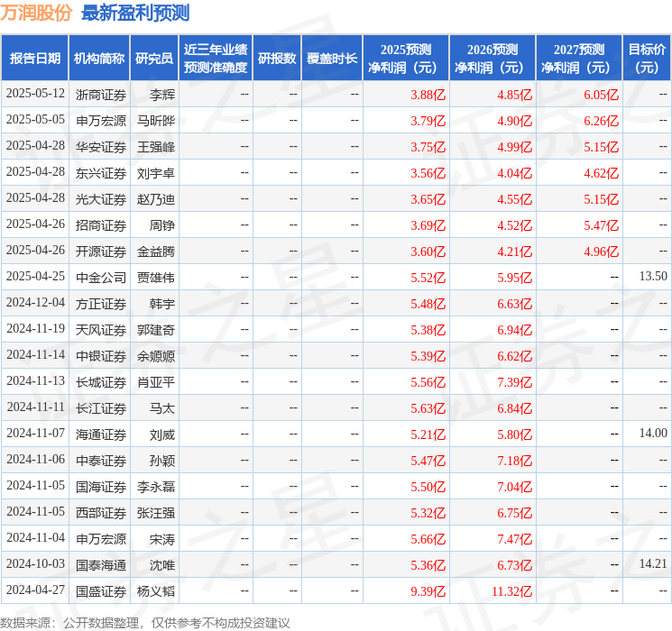Click the 5.63亿 forecast value
This screenshot has width=672, height=631.
[x=428, y=407]
